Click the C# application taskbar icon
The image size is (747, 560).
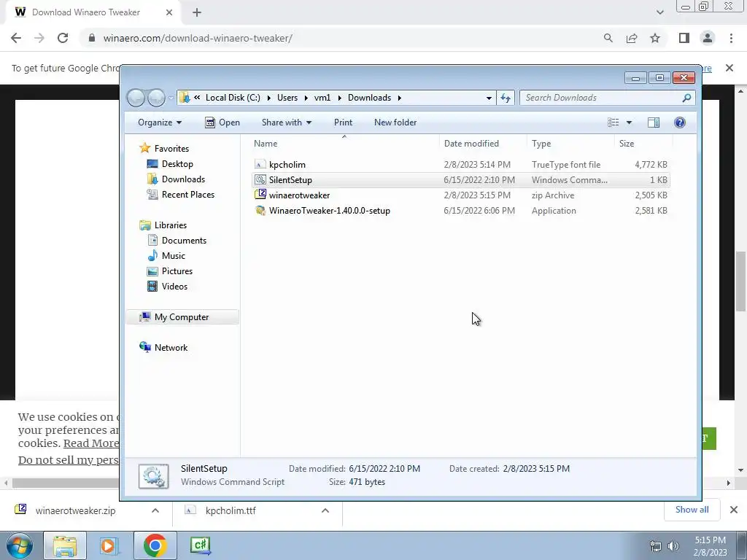(x=200, y=545)
